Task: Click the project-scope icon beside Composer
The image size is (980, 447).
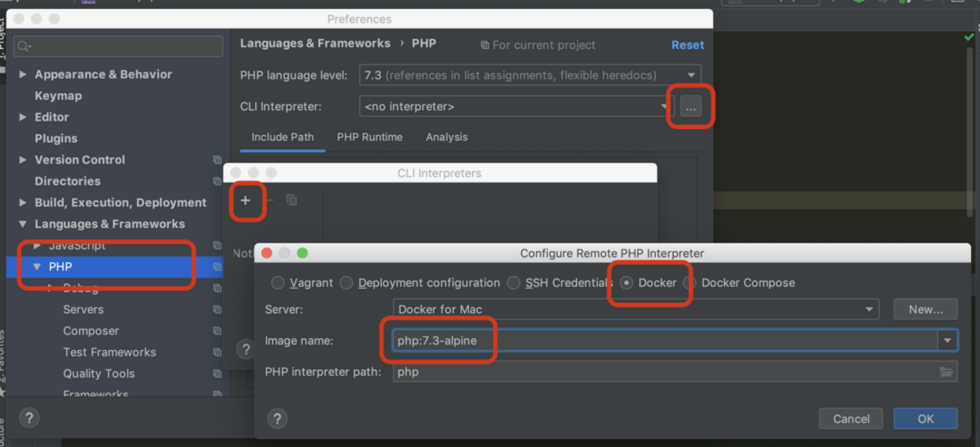Action: click(217, 331)
